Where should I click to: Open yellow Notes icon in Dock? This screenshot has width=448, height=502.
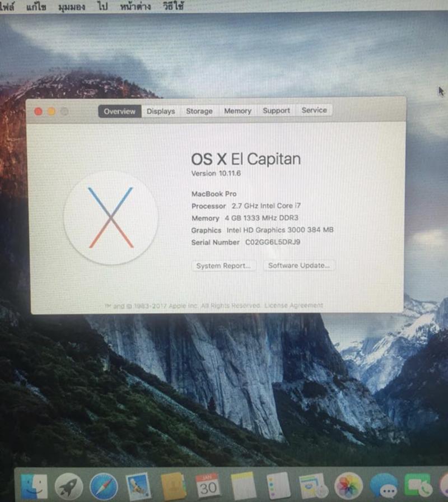tap(244, 486)
